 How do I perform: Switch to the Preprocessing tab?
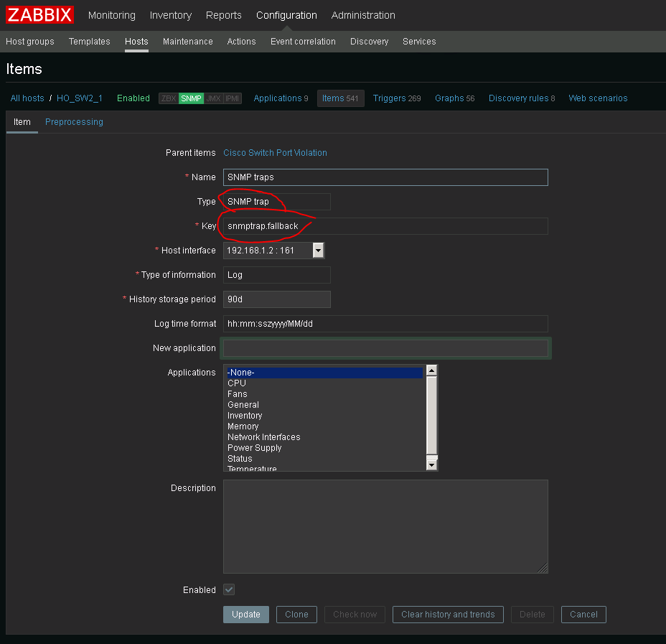[x=74, y=122]
